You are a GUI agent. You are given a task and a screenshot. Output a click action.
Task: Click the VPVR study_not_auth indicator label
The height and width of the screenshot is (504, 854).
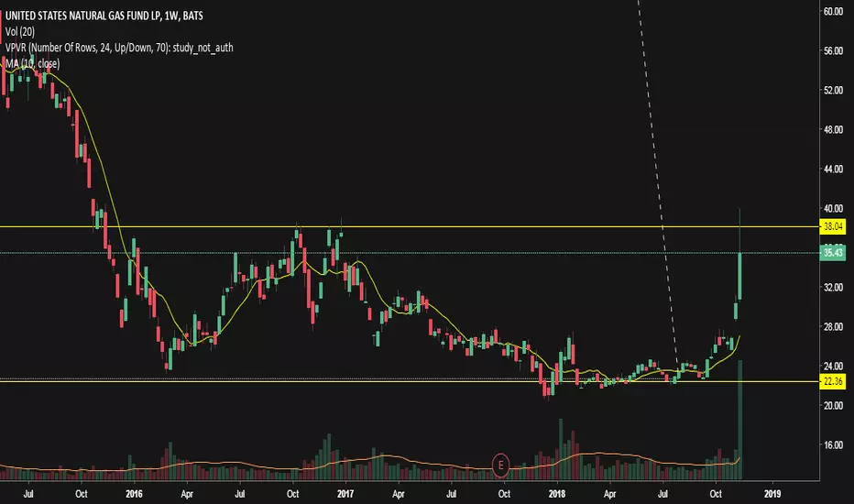(x=119, y=48)
